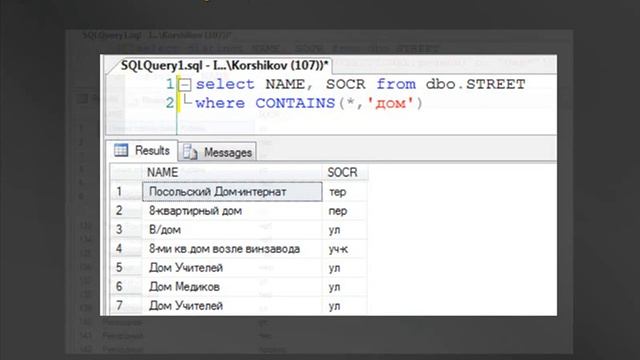Collapse the select statement outline box
The image size is (640, 360).
click(185, 85)
